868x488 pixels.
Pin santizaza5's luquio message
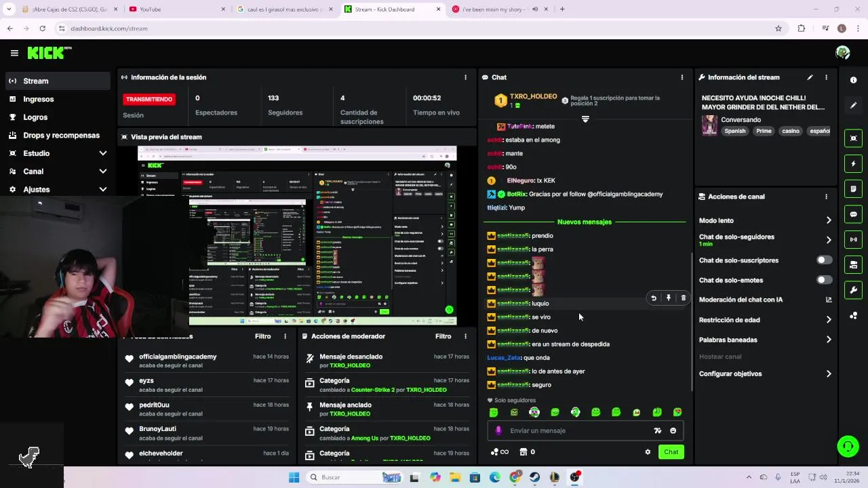tap(669, 298)
